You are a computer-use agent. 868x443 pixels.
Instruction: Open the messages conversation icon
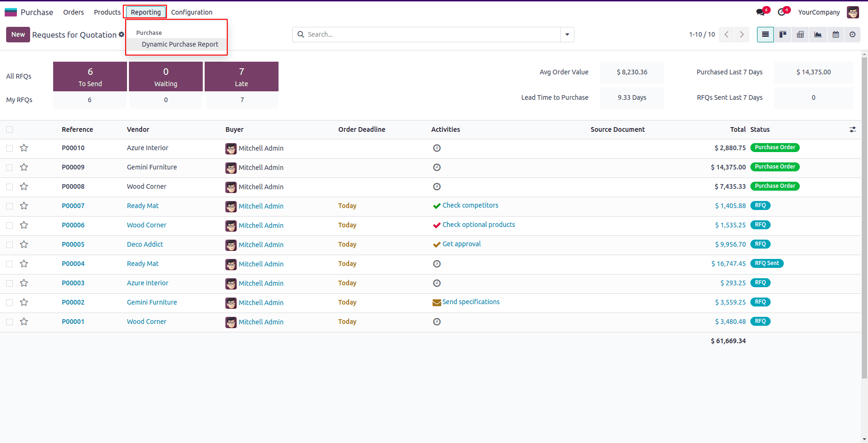click(761, 12)
